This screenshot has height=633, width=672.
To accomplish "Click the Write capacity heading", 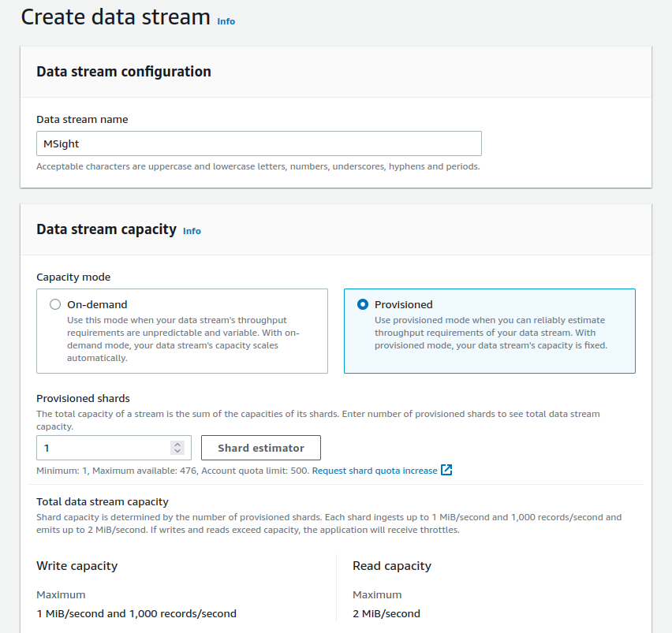I will 77,566.
